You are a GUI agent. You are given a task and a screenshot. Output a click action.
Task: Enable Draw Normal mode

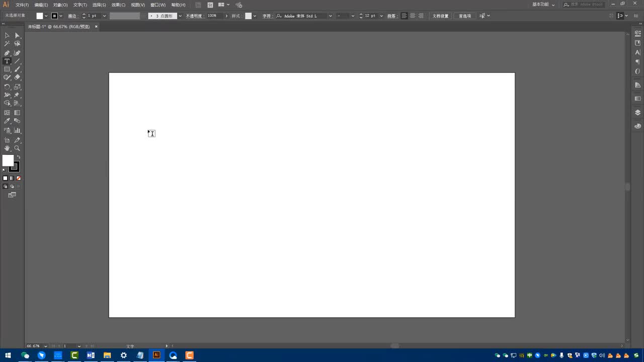pos(6,186)
